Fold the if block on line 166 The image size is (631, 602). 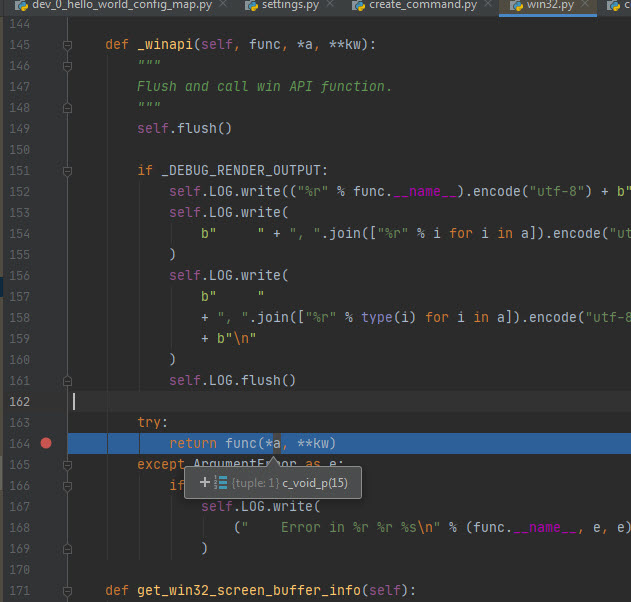point(68,486)
